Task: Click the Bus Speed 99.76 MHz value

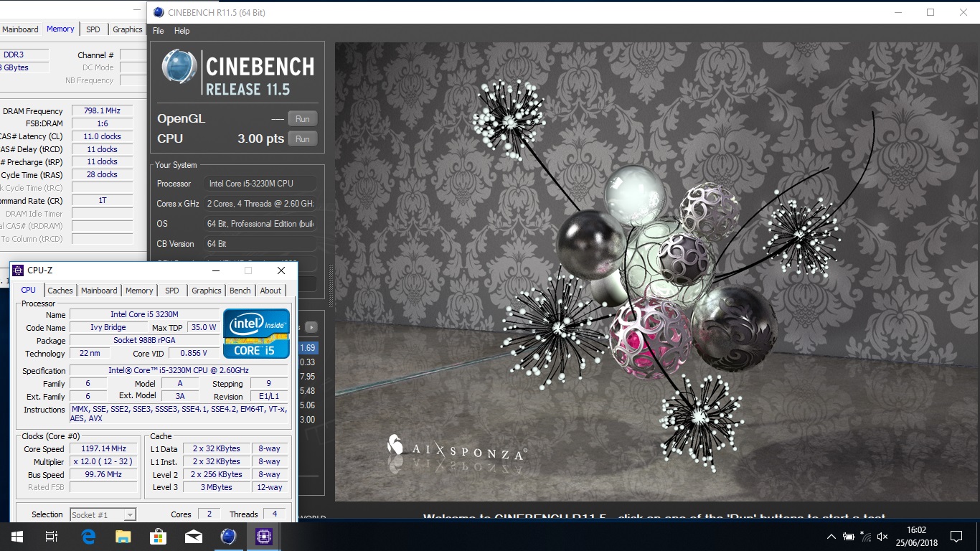Action: (x=103, y=474)
